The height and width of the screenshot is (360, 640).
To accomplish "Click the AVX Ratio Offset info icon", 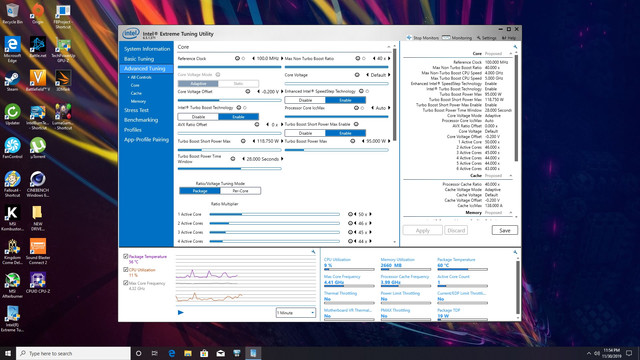I will pyautogui.click(x=257, y=124).
